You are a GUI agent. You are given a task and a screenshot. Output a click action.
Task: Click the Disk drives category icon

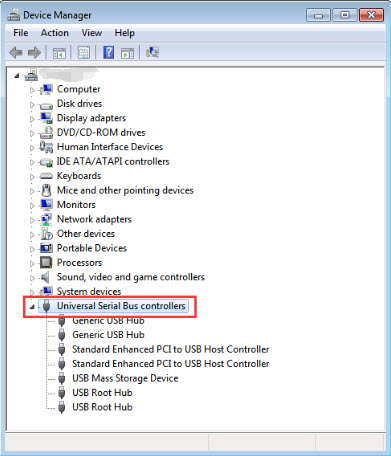click(46, 105)
